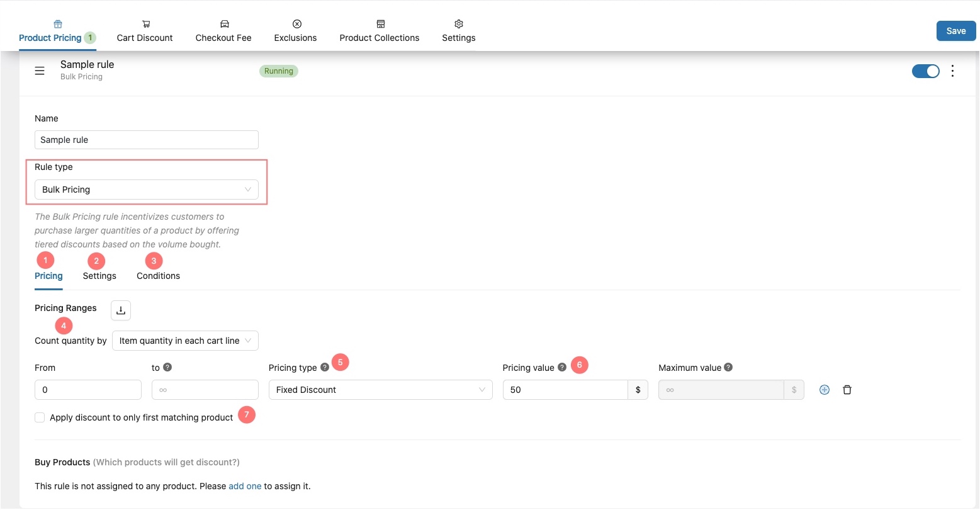Open the three-dot rule options menu
This screenshot has width=980, height=510.
tap(953, 71)
